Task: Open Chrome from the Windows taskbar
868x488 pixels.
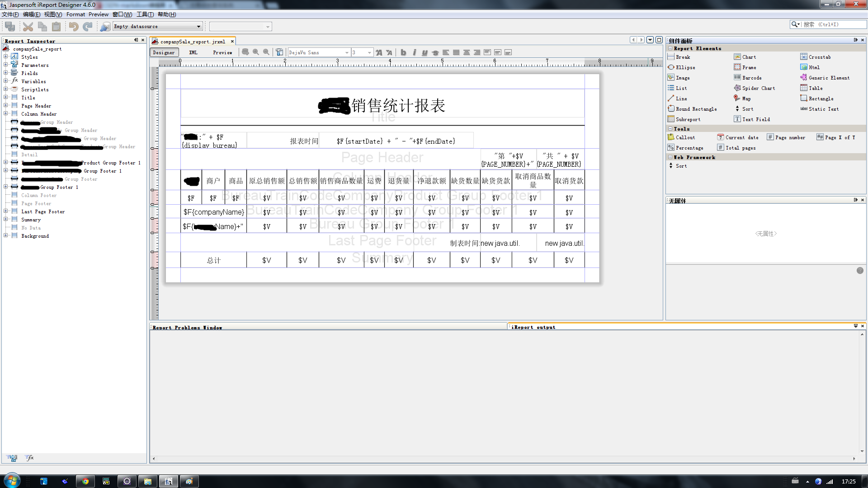Action: pos(85,481)
